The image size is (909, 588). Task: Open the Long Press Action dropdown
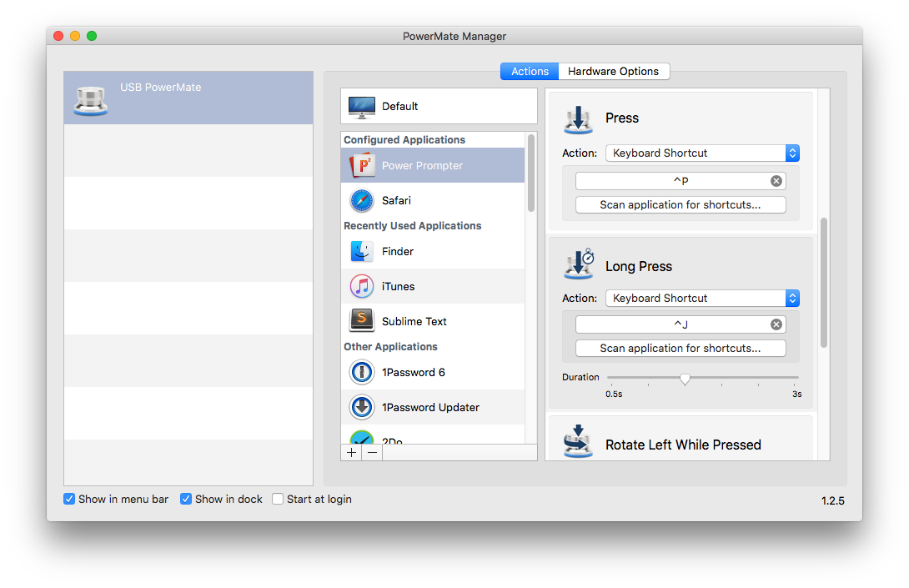703,298
